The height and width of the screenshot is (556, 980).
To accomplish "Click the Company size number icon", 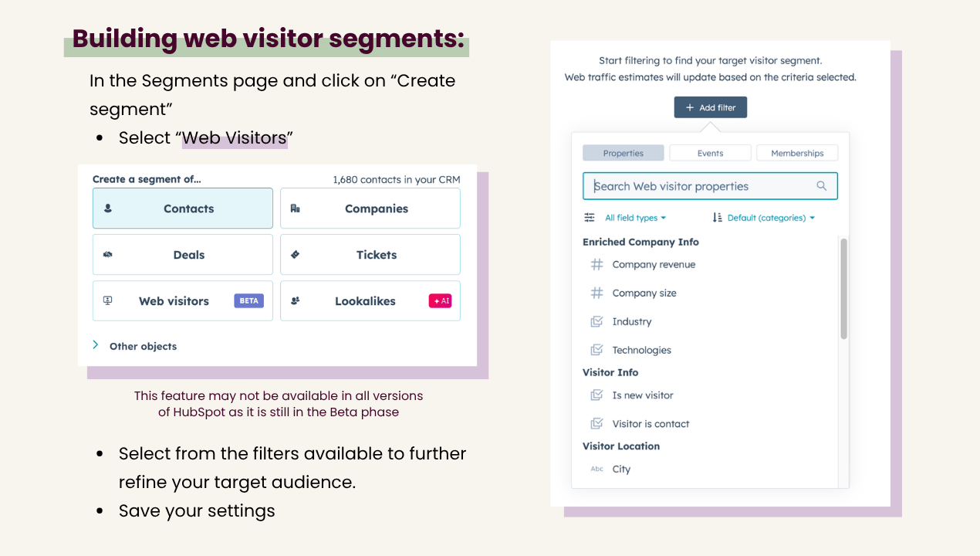I will click(596, 293).
